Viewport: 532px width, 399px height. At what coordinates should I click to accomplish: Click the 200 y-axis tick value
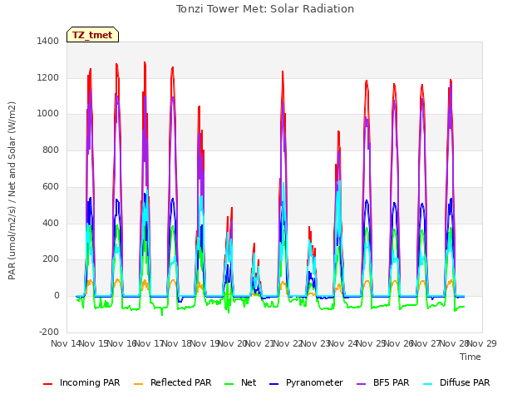click(x=51, y=259)
